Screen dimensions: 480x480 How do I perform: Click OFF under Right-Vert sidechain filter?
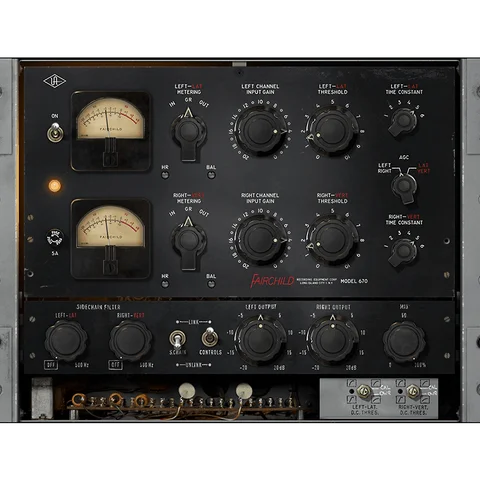coord(115,365)
